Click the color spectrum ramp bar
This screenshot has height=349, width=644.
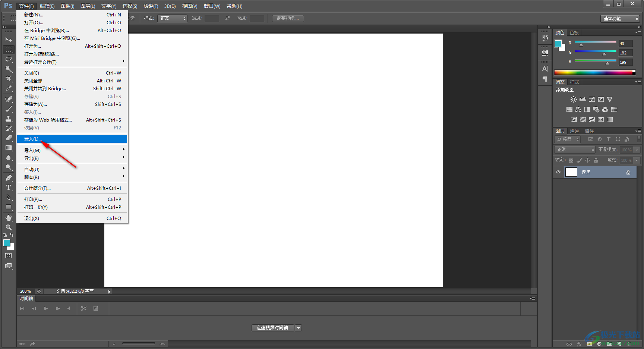tap(595, 72)
